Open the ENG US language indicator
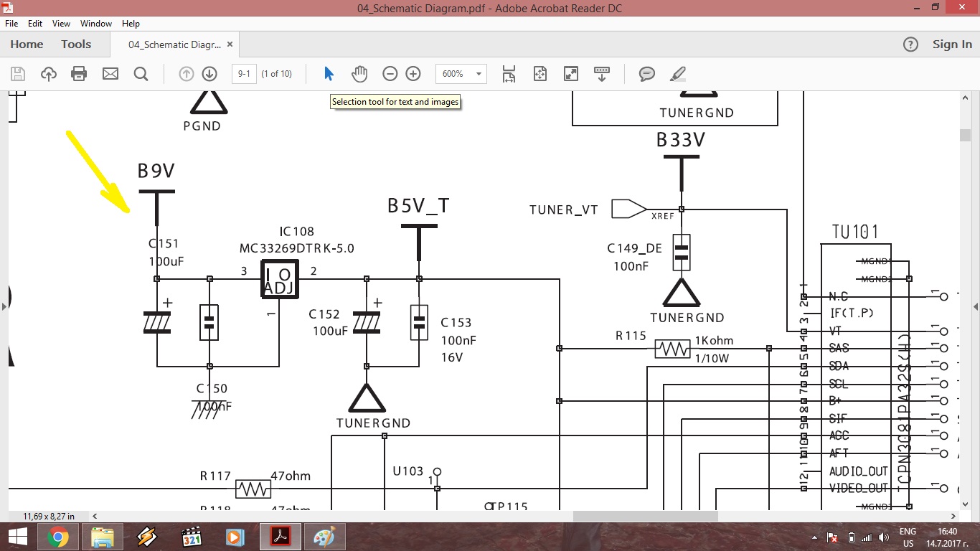The width and height of the screenshot is (980, 551). pyautogui.click(x=908, y=537)
